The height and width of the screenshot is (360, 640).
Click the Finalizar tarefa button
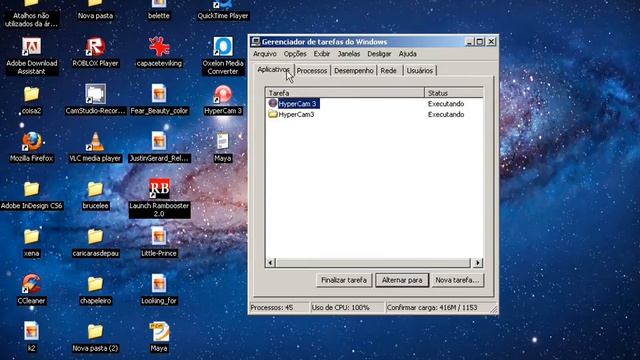coord(344,280)
